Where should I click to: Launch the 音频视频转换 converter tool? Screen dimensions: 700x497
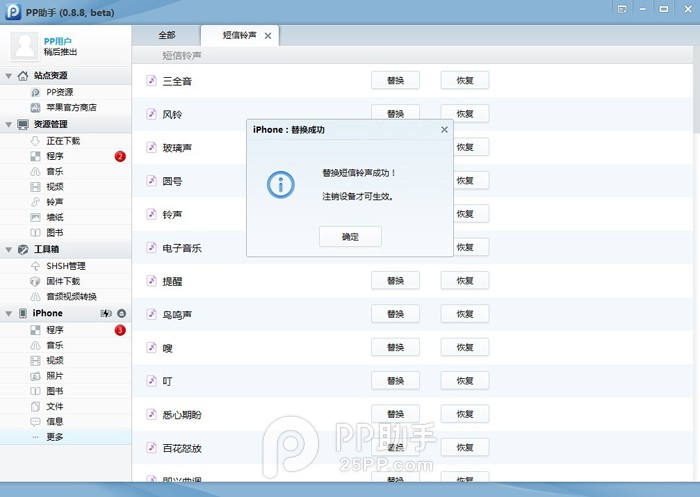pyautogui.click(x=71, y=296)
